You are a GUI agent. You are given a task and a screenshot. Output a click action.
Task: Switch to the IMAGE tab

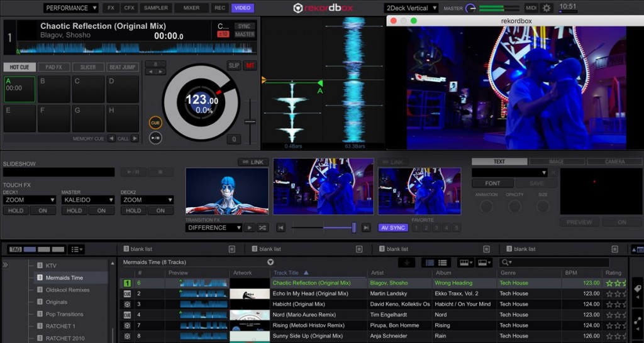coord(557,161)
